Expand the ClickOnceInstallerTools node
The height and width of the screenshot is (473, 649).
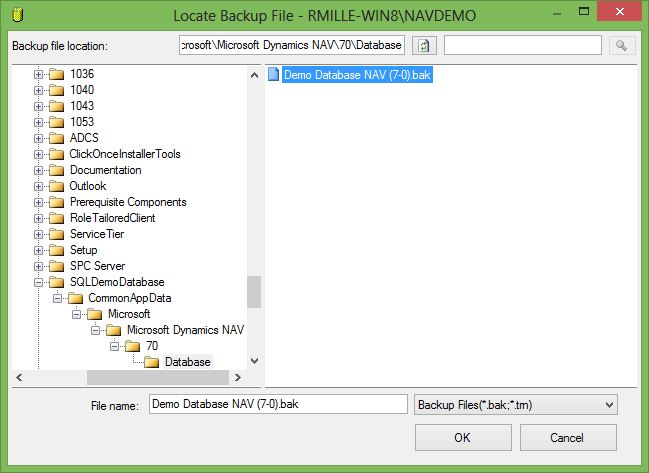click(x=38, y=155)
